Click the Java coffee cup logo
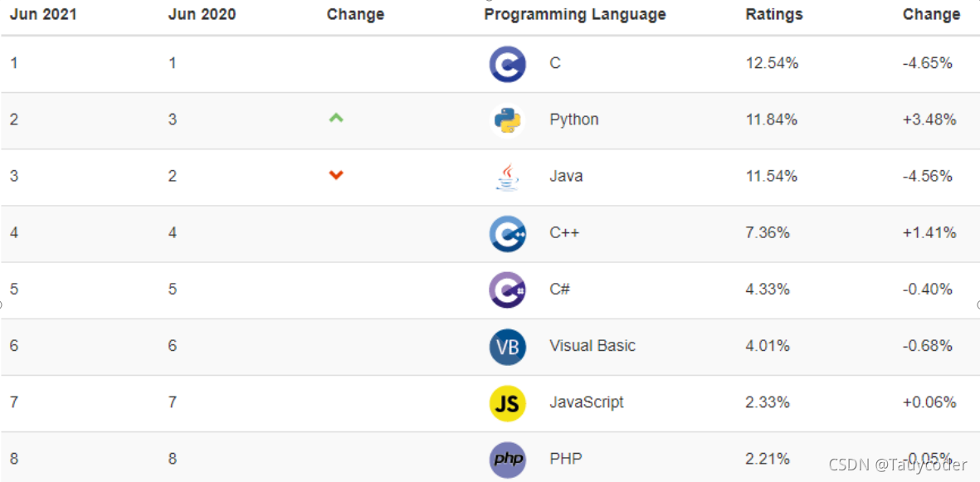This screenshot has height=482, width=980. pyautogui.click(x=507, y=177)
